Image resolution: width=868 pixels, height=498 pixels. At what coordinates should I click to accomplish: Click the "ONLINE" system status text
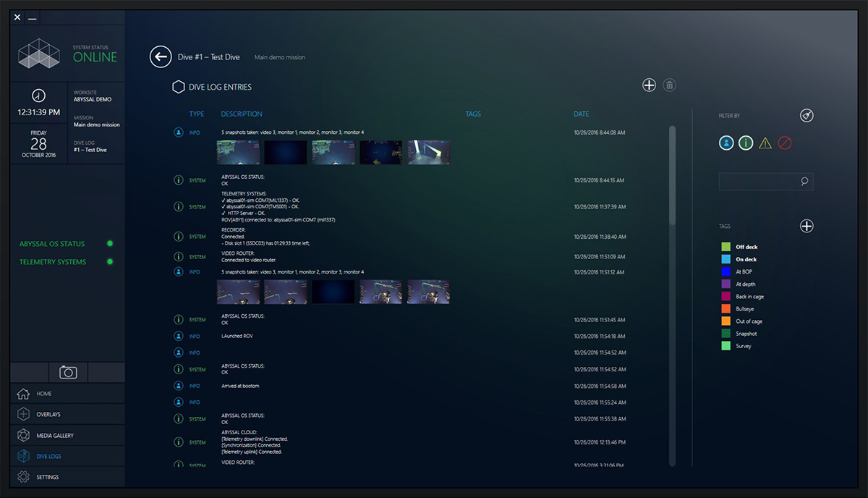tap(95, 57)
